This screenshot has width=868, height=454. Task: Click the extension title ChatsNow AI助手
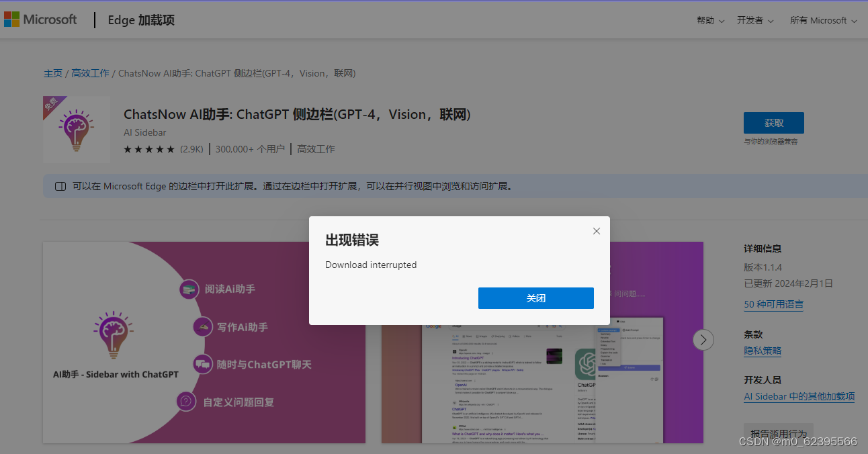click(x=297, y=114)
